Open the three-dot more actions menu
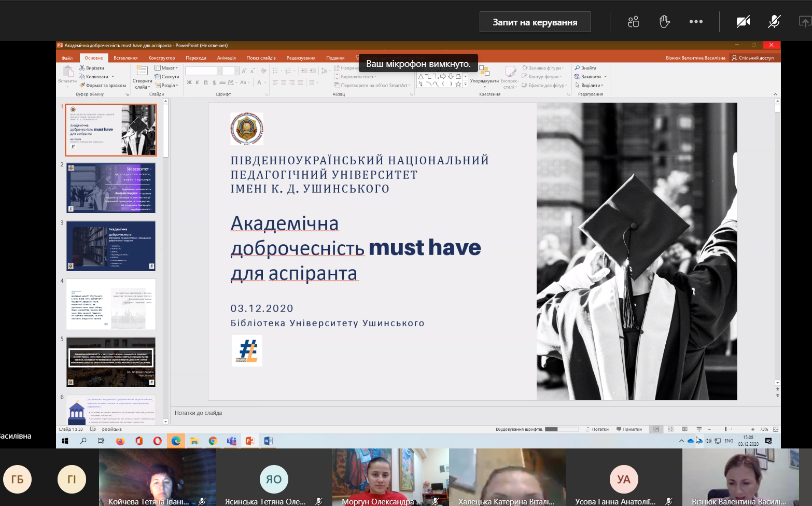The height and width of the screenshot is (506, 812). pos(696,22)
